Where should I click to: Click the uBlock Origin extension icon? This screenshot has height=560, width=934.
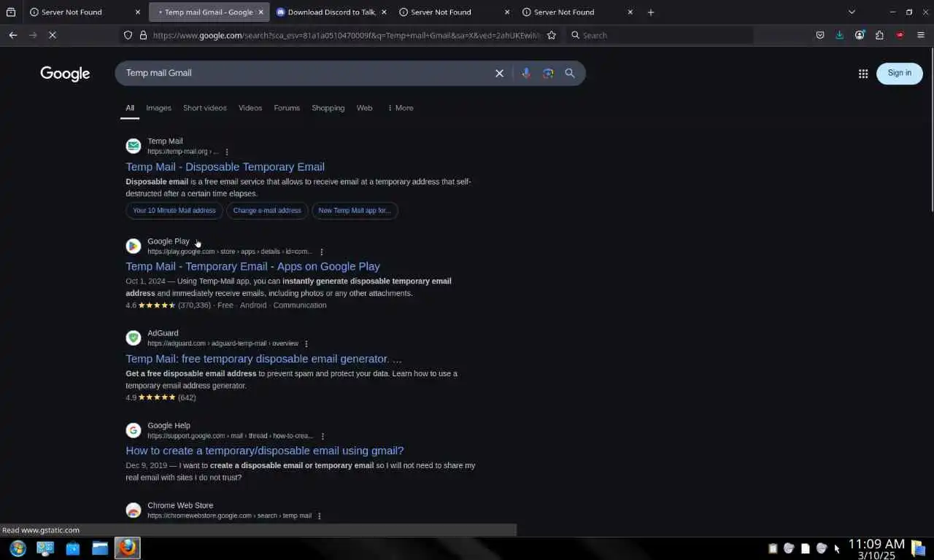tap(900, 35)
